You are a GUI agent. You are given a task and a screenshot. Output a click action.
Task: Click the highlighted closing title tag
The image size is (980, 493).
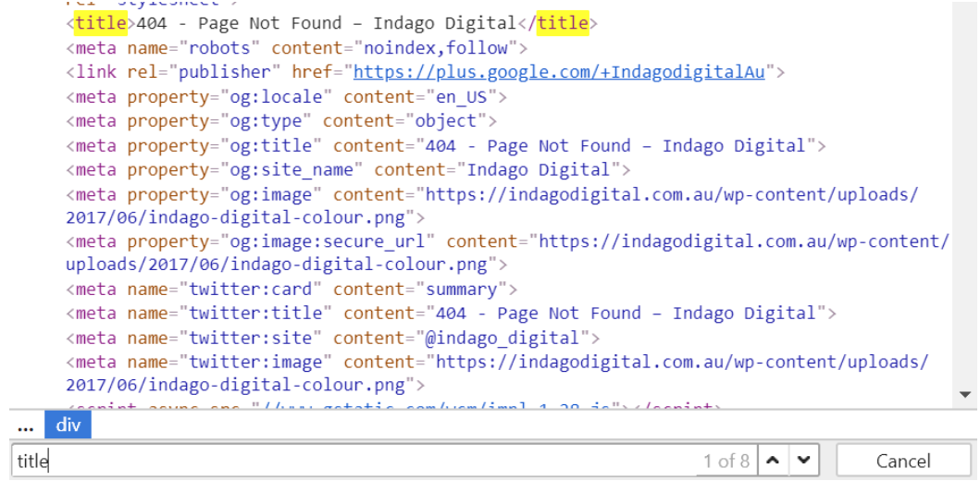coord(564,23)
